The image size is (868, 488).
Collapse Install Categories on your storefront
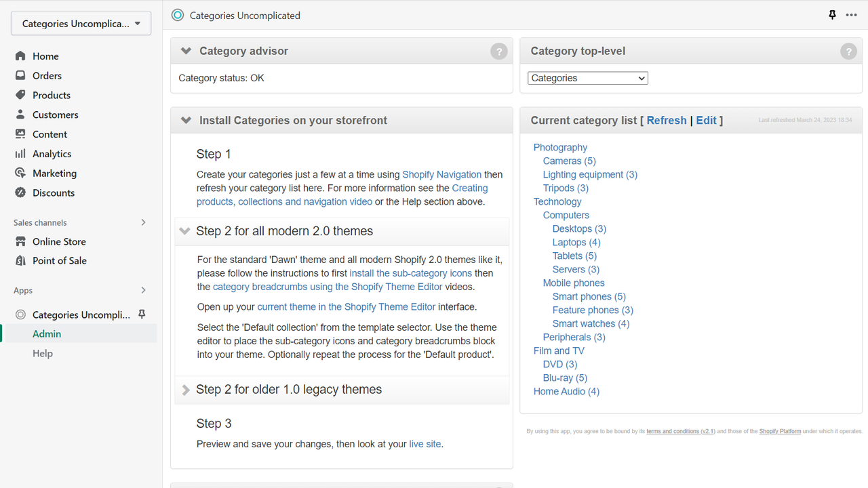click(186, 120)
